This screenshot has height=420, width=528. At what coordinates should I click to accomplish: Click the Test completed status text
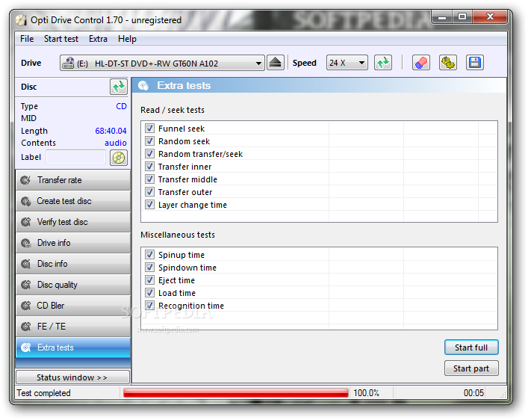[44, 393]
